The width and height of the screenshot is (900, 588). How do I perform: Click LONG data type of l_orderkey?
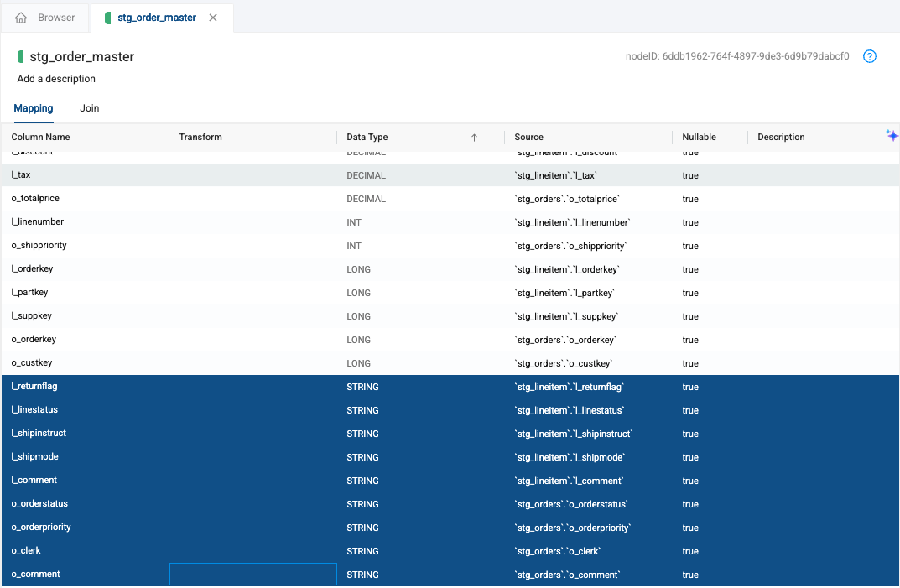pos(359,270)
